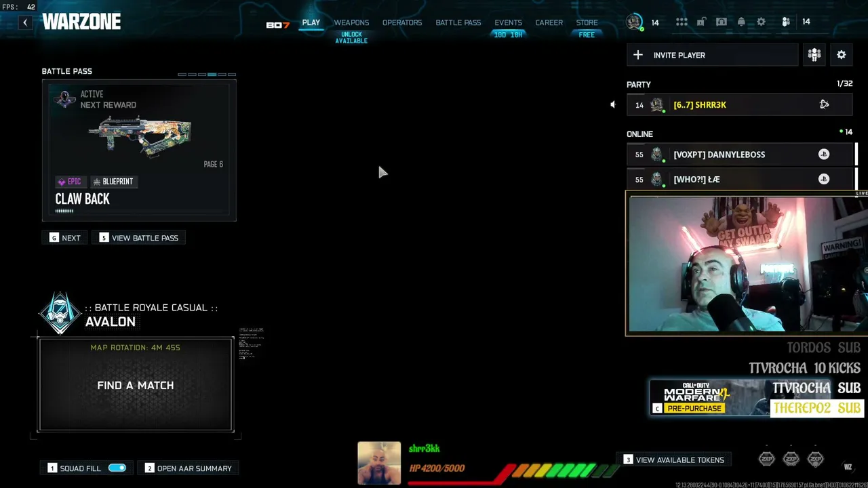
Task: Select online friend [VOXPT] DANNYLEBOSS
Action: [x=739, y=155]
